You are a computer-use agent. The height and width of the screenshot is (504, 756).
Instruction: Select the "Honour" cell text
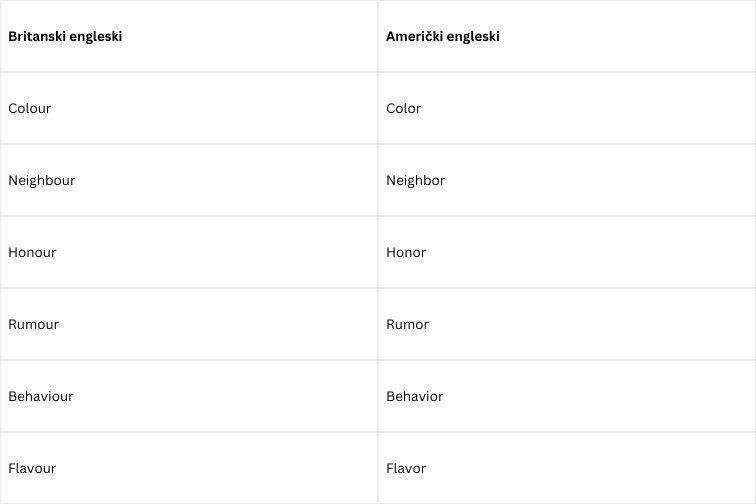32,252
